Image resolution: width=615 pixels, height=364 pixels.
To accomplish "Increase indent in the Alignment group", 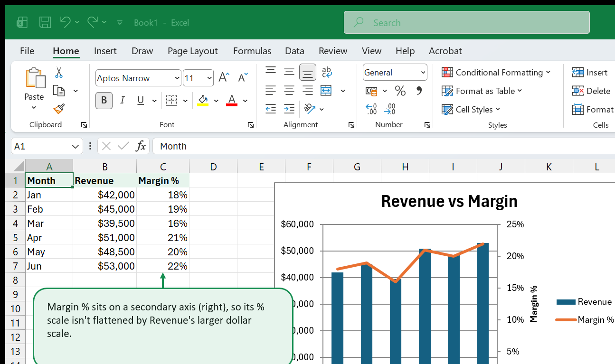I will (x=289, y=109).
